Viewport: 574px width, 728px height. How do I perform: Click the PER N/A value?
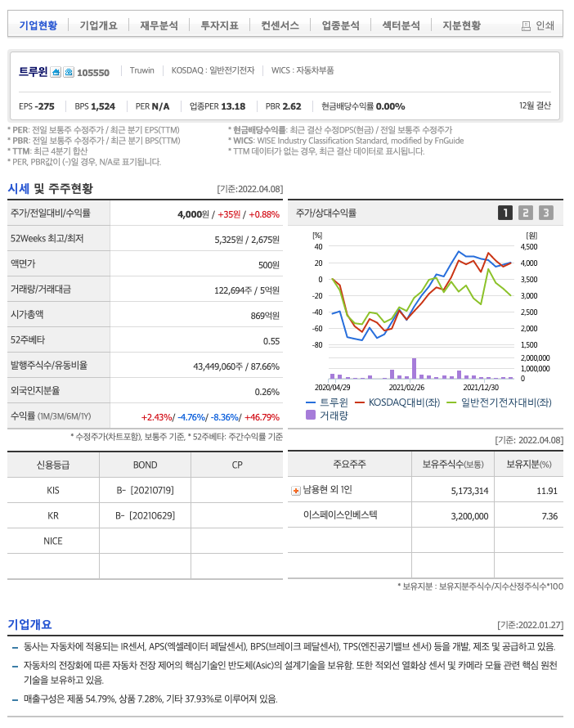click(152, 106)
